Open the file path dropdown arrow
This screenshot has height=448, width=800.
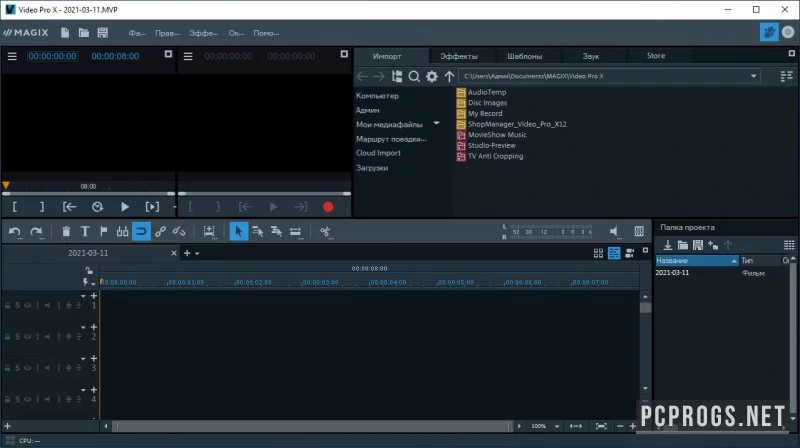[x=753, y=76]
